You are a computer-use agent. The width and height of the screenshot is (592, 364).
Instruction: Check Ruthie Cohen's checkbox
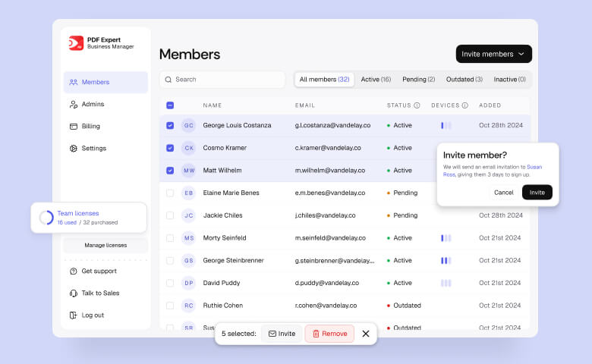point(170,306)
